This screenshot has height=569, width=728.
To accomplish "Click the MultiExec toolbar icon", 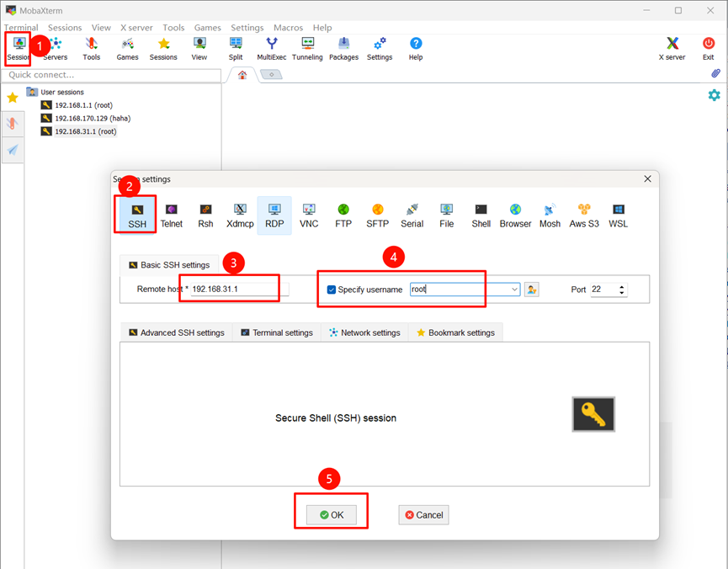I will 271,49.
